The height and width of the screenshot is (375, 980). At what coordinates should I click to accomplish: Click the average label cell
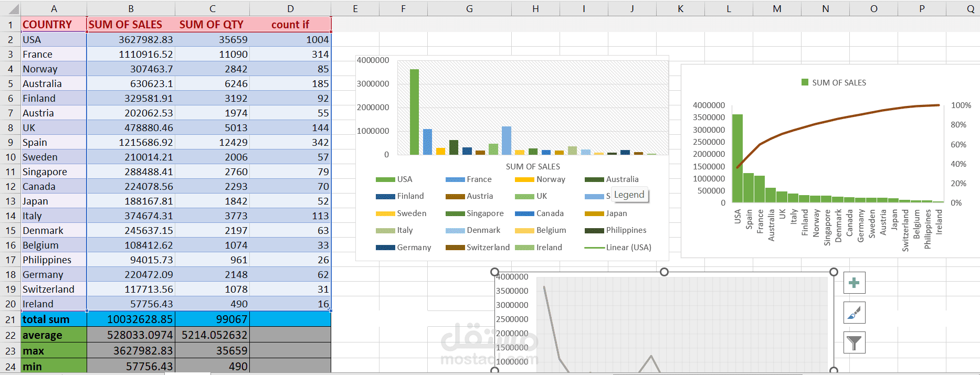coord(54,335)
